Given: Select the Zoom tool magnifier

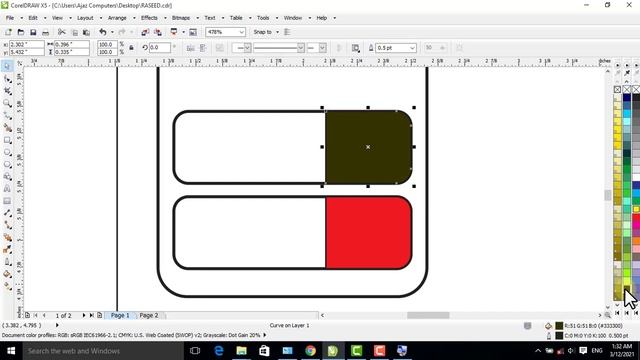Looking at the screenshot, I should pos(7,103).
